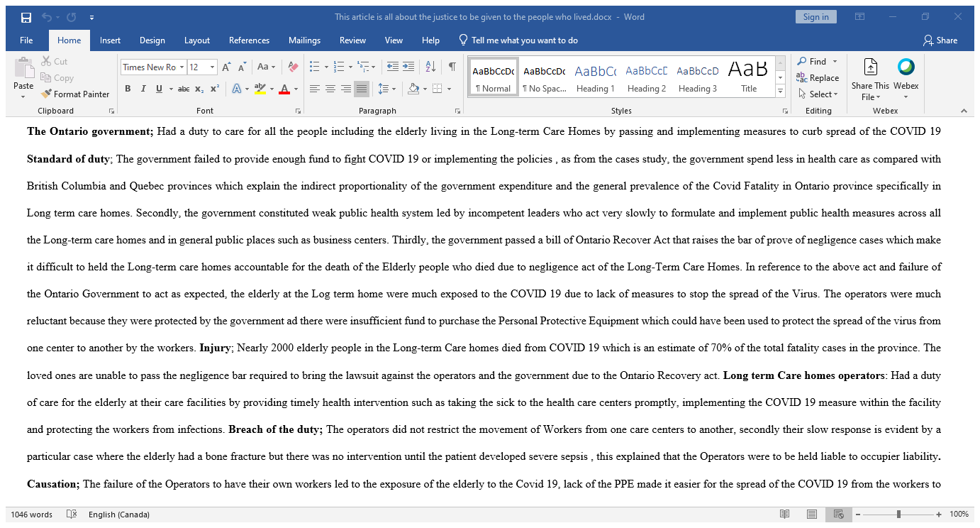Screen dimensions: 980x528
Task: Toggle Justify alignment
Action: (x=362, y=89)
